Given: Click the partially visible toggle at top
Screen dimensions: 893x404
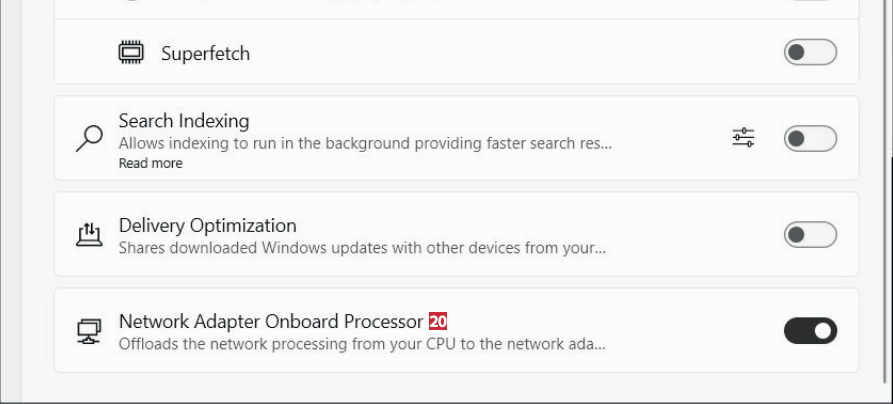Looking at the screenshot, I should click(x=809, y=1).
